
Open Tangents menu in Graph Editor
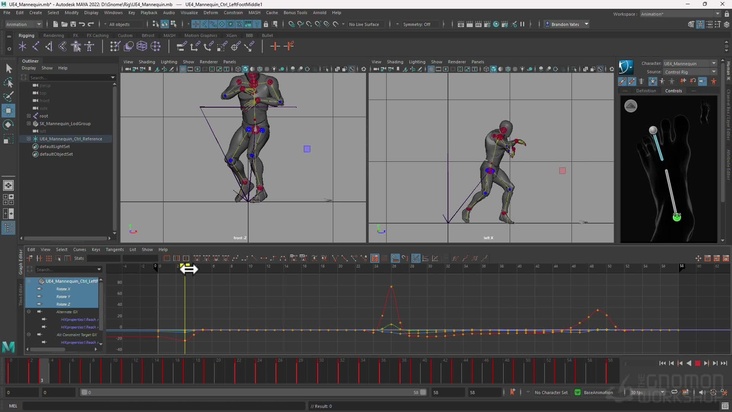[114, 249]
